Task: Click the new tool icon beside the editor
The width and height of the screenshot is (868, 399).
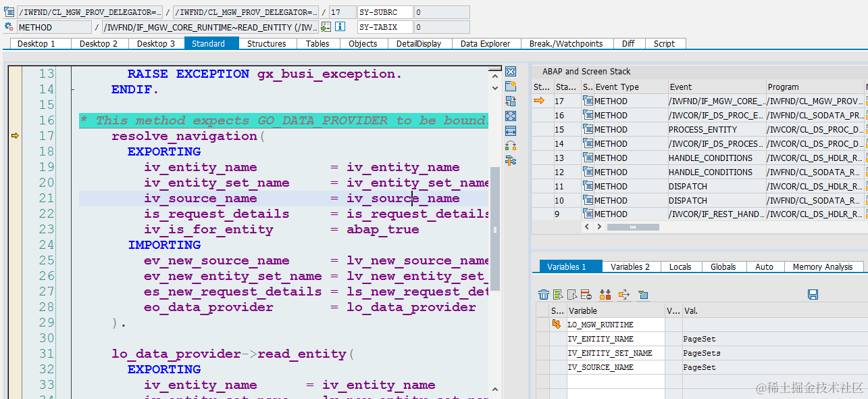Action: pos(511,87)
